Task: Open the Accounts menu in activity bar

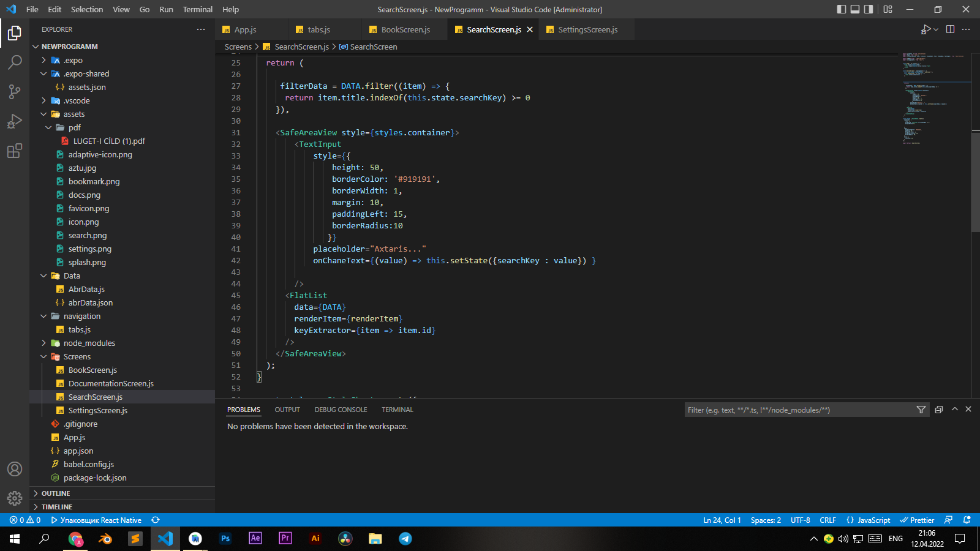Action: point(15,469)
